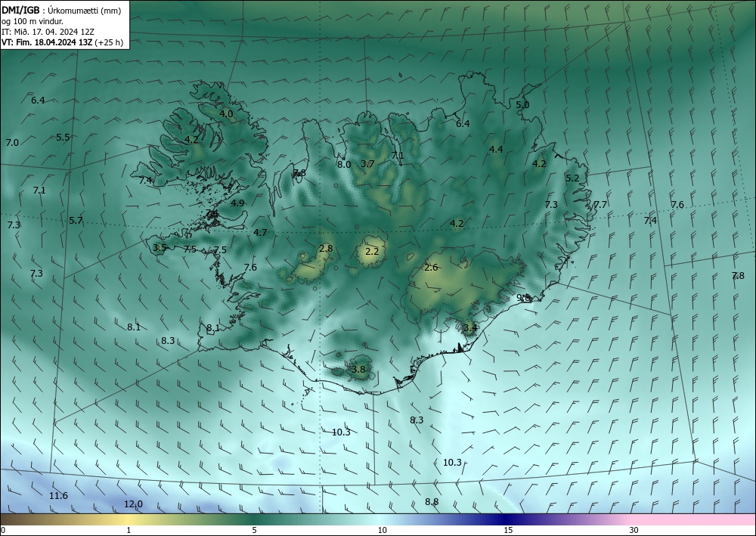Viewport: 756px width, 536px height.
Task: Click the title text 'DMI/IGB : Úrkomumætti (mm)'
Action: click(61, 10)
